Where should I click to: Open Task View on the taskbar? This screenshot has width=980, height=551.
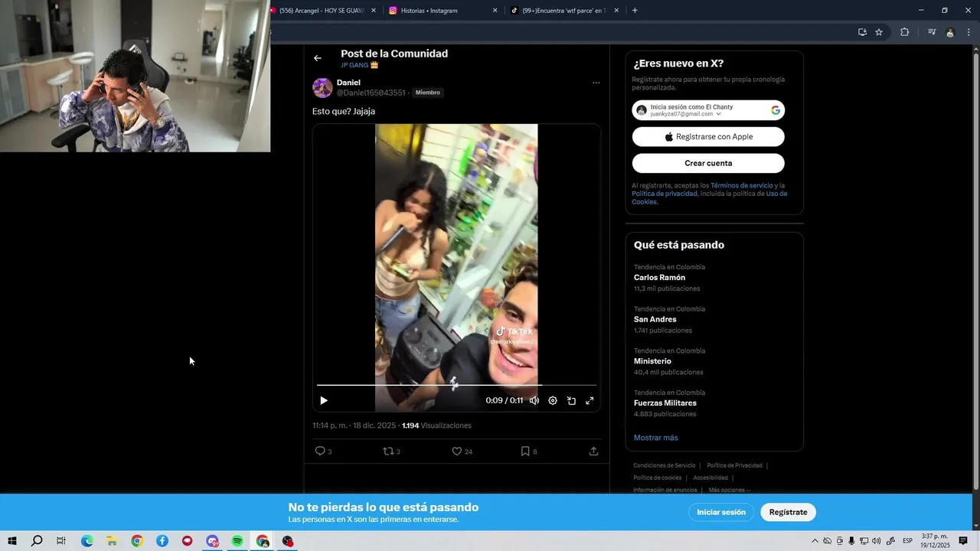click(x=61, y=541)
